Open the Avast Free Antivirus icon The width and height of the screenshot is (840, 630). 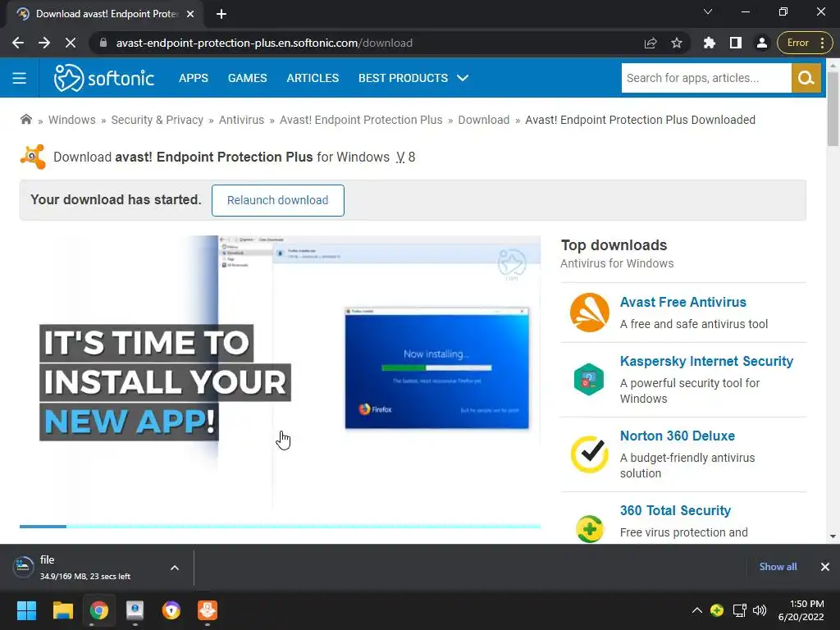(x=589, y=313)
